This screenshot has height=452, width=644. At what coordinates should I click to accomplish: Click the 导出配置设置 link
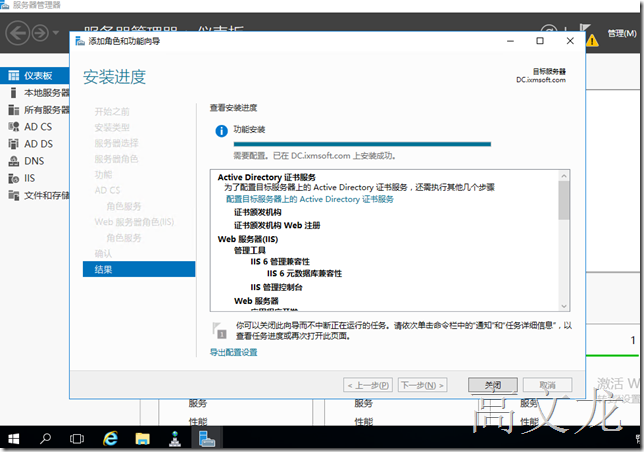point(233,352)
